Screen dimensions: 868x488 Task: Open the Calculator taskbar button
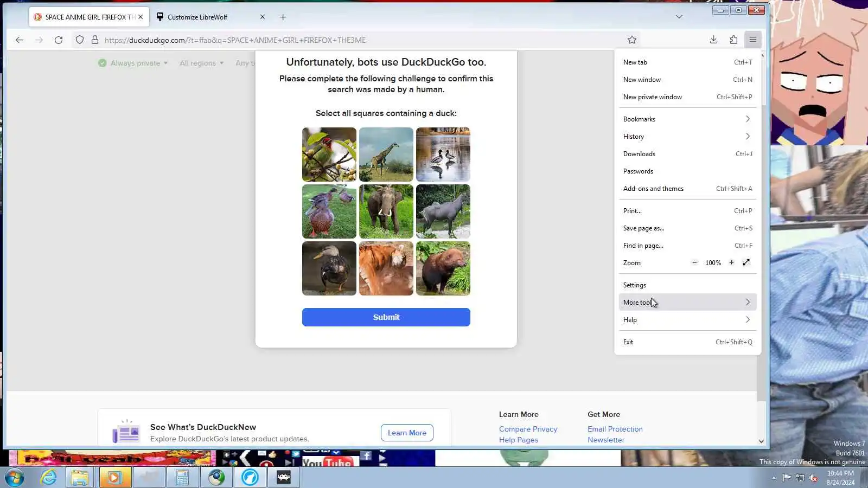point(182,478)
